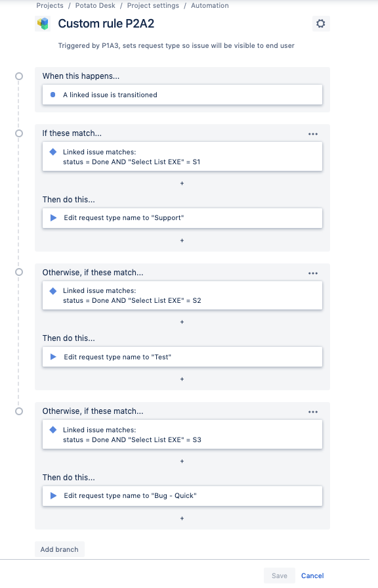
Task: Open the overflow menu on the S2 branch
Action: click(313, 273)
